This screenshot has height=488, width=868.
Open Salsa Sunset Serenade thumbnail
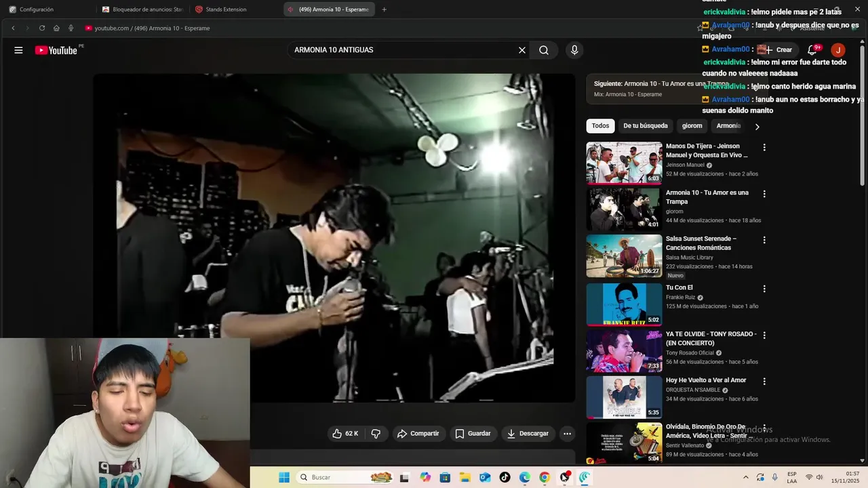click(x=624, y=256)
